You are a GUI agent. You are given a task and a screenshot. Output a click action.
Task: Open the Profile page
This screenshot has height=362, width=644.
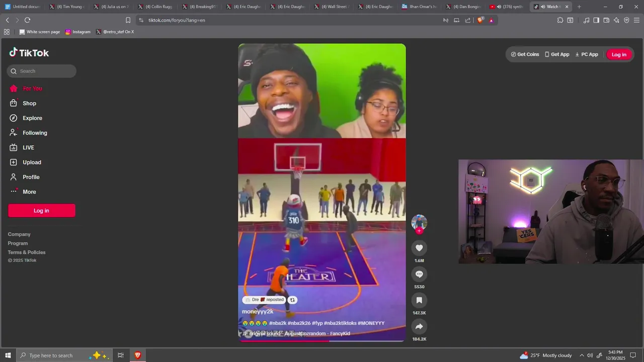pyautogui.click(x=24, y=177)
